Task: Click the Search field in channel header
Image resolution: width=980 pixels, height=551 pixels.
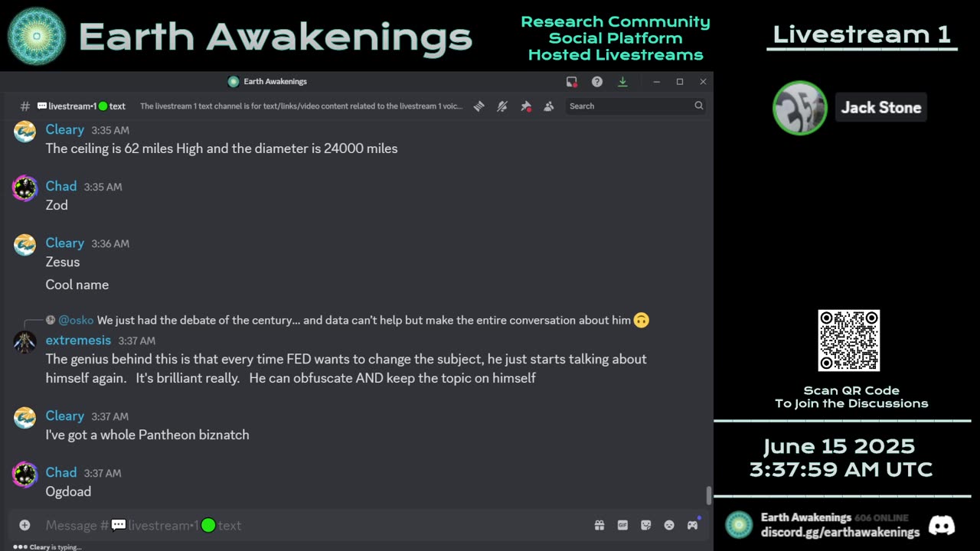Action: pos(635,106)
